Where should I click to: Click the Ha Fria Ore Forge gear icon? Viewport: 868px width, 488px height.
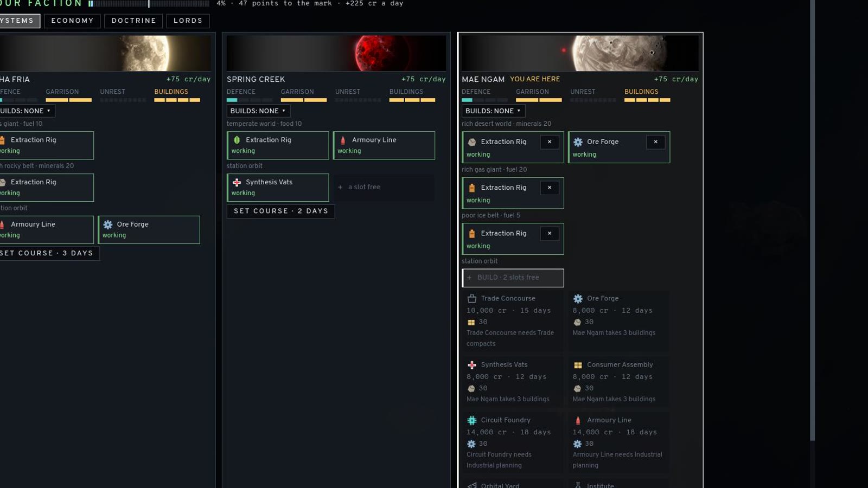pos(108,224)
